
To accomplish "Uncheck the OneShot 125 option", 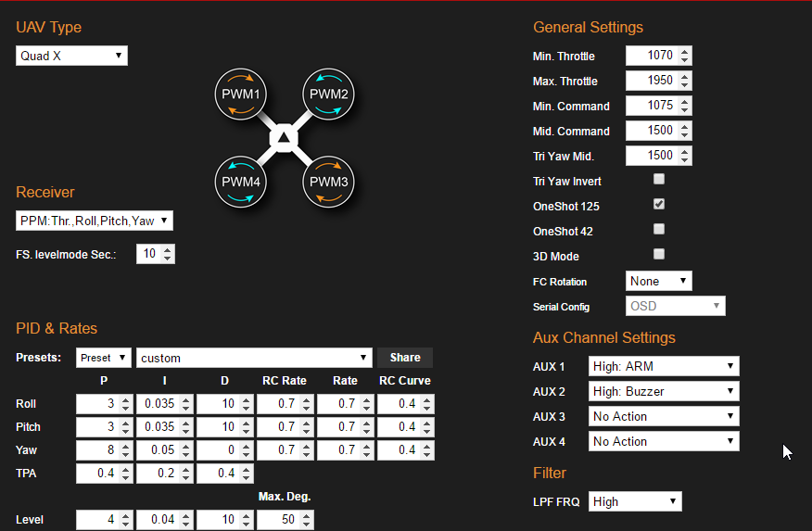I will click(659, 204).
